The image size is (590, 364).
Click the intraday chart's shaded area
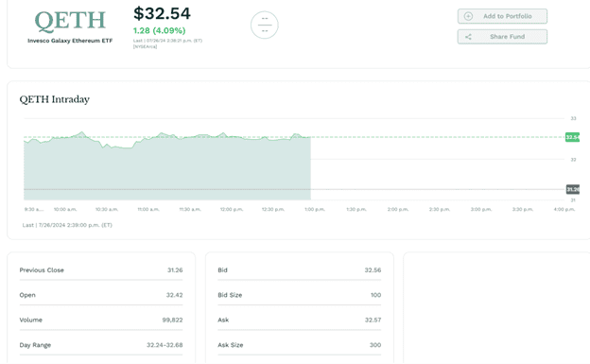click(167, 169)
